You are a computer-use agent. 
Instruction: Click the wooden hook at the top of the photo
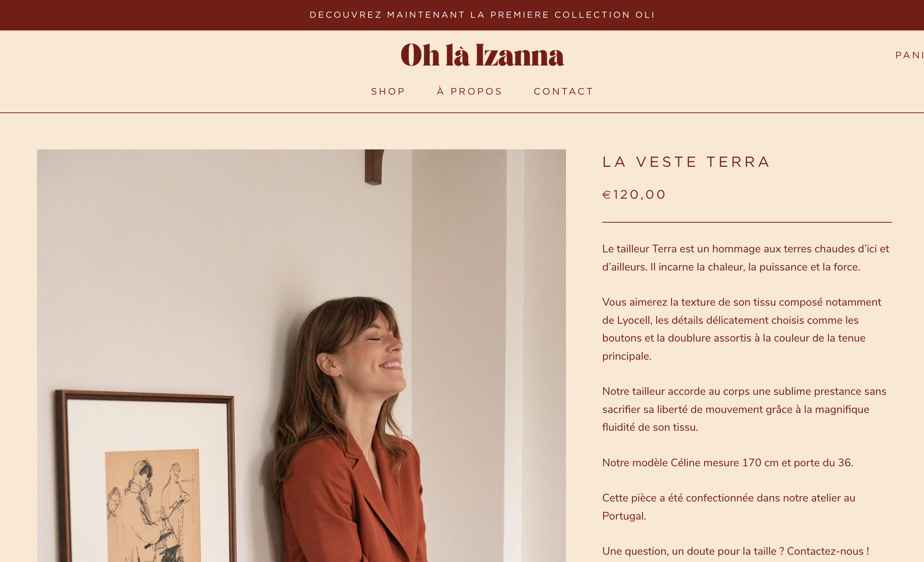pos(374,166)
